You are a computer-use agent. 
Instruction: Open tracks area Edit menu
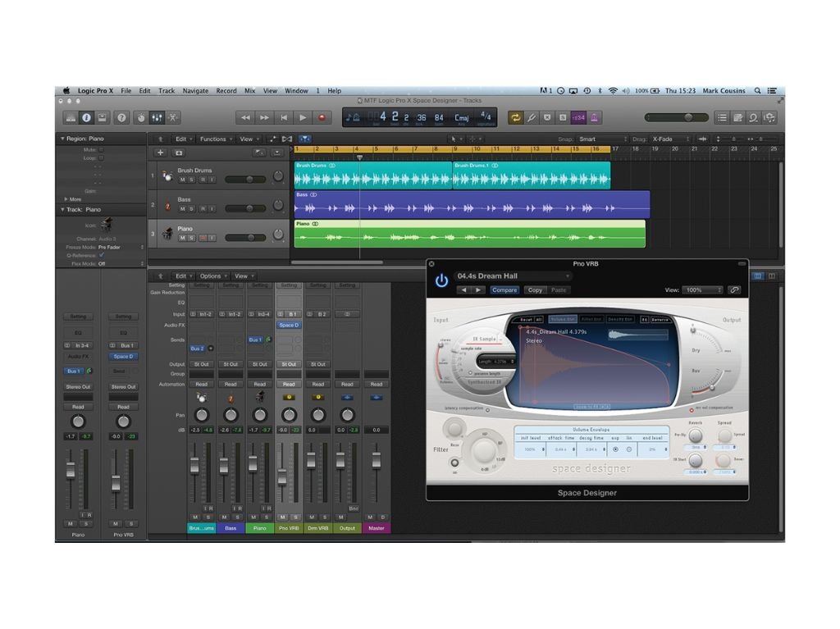183,139
